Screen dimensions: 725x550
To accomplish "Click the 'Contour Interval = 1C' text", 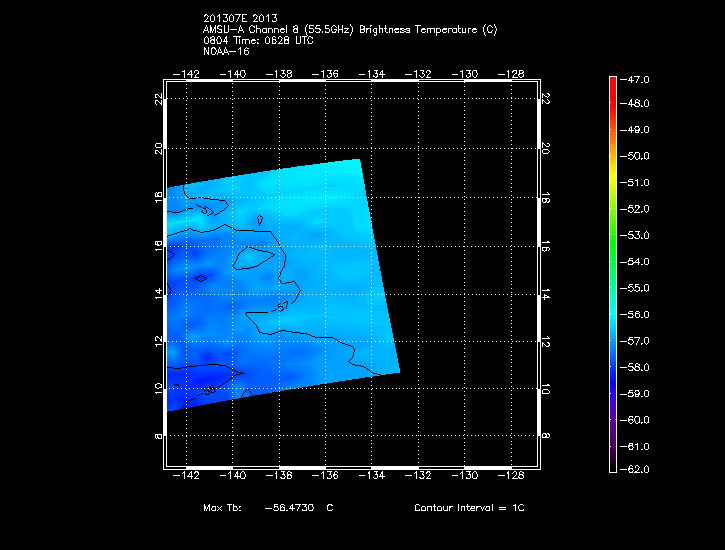I will click(x=469, y=508).
